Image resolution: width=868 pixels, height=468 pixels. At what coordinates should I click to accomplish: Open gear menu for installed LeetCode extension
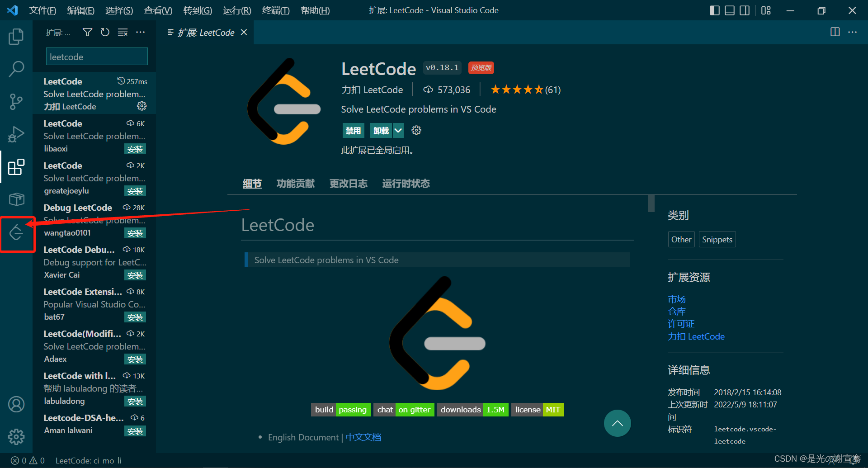pyautogui.click(x=142, y=106)
